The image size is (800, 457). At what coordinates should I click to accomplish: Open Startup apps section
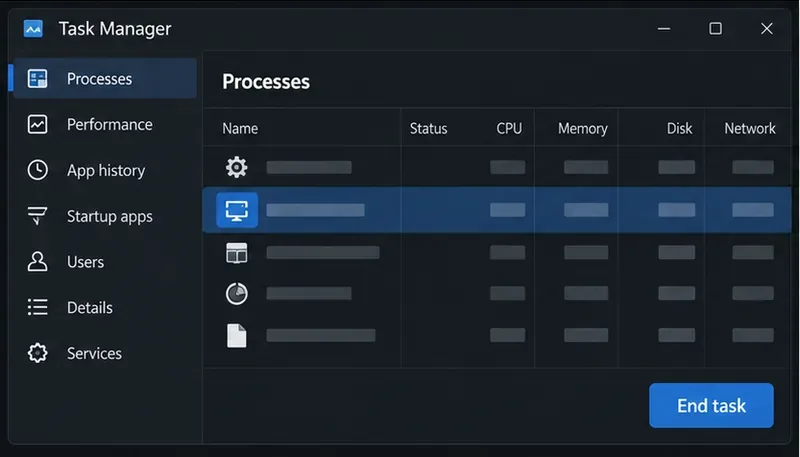(110, 216)
